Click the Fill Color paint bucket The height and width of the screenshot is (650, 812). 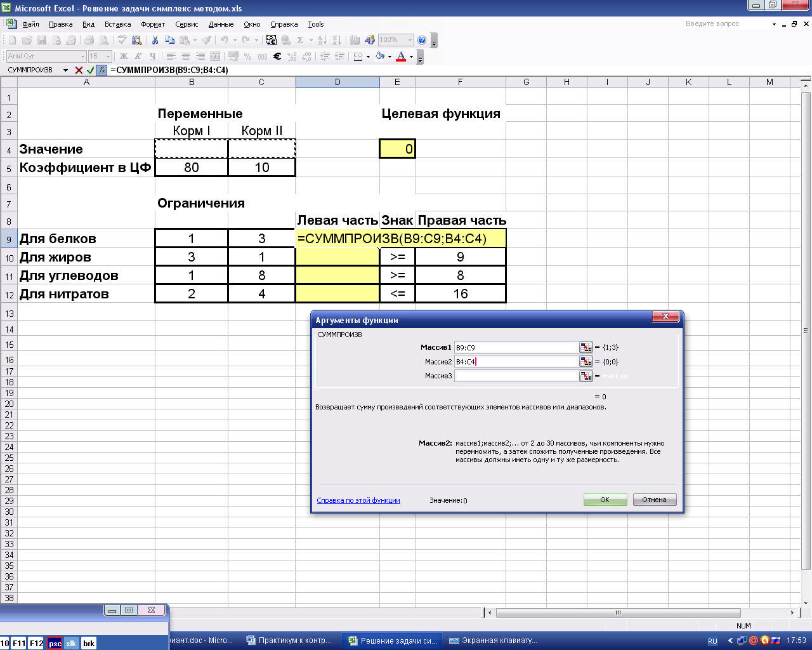pos(379,56)
